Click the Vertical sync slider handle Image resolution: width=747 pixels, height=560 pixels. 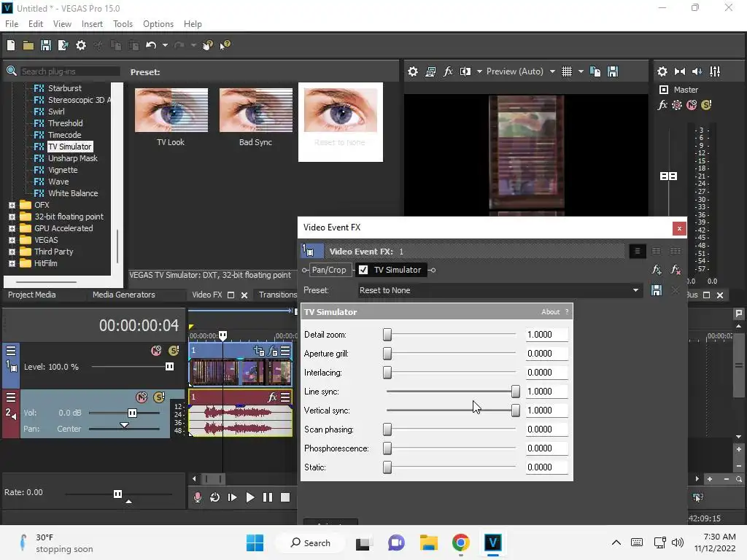[x=516, y=411]
